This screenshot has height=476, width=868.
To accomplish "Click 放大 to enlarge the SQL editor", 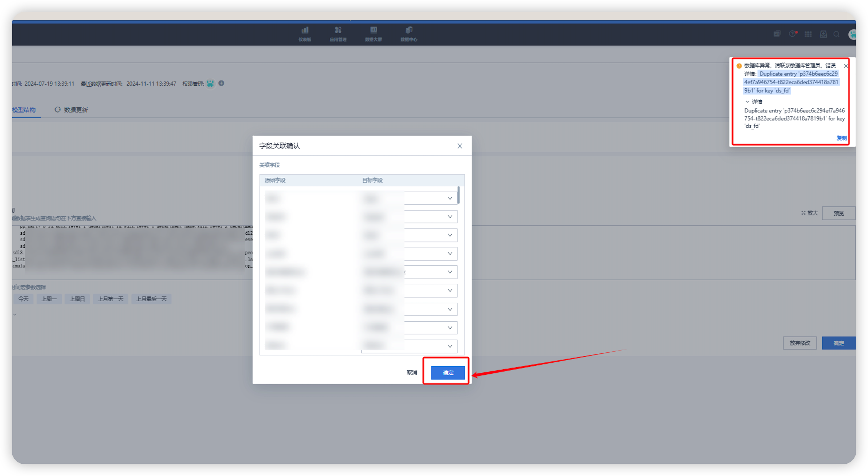I will 809,213.
